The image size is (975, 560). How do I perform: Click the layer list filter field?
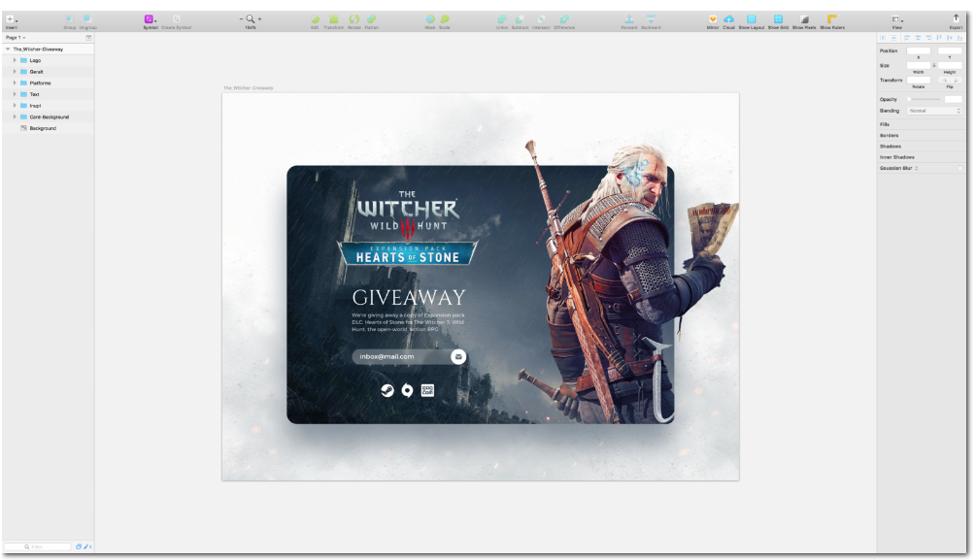pos(38,547)
